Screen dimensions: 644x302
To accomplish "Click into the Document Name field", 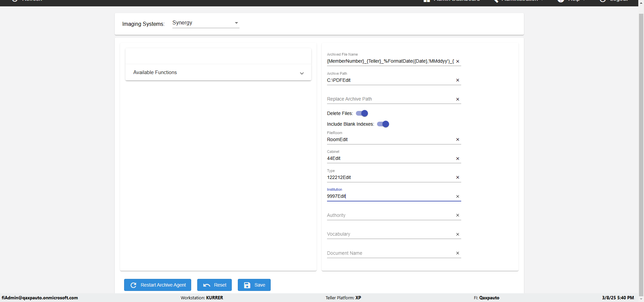I will tap(389, 253).
